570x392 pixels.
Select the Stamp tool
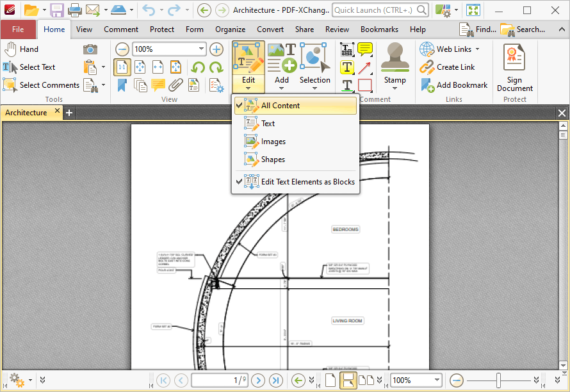tap(395, 64)
